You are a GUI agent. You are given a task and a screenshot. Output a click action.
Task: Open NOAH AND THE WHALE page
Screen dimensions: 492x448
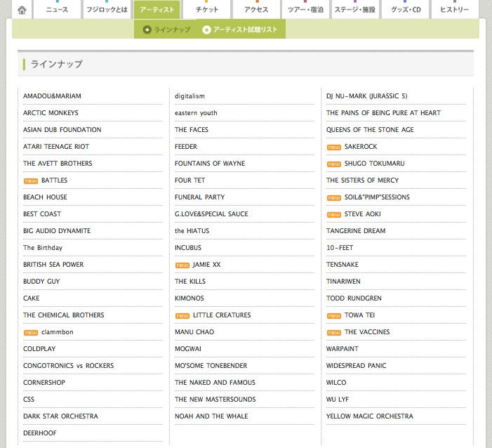pos(211,416)
